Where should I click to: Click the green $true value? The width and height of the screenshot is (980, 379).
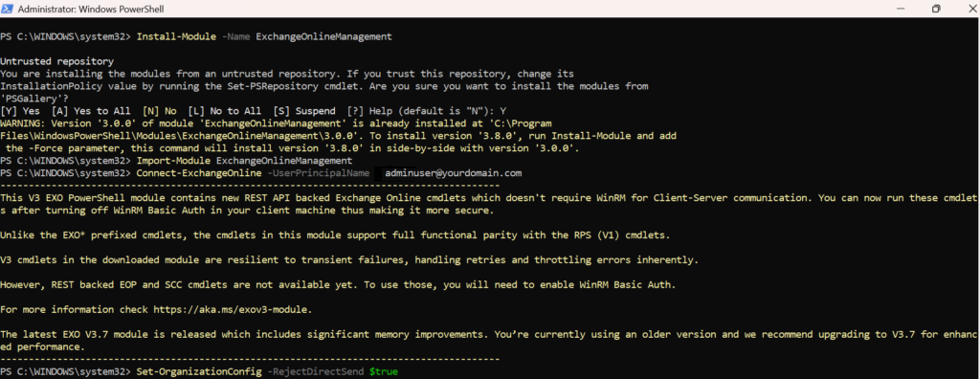pos(383,371)
